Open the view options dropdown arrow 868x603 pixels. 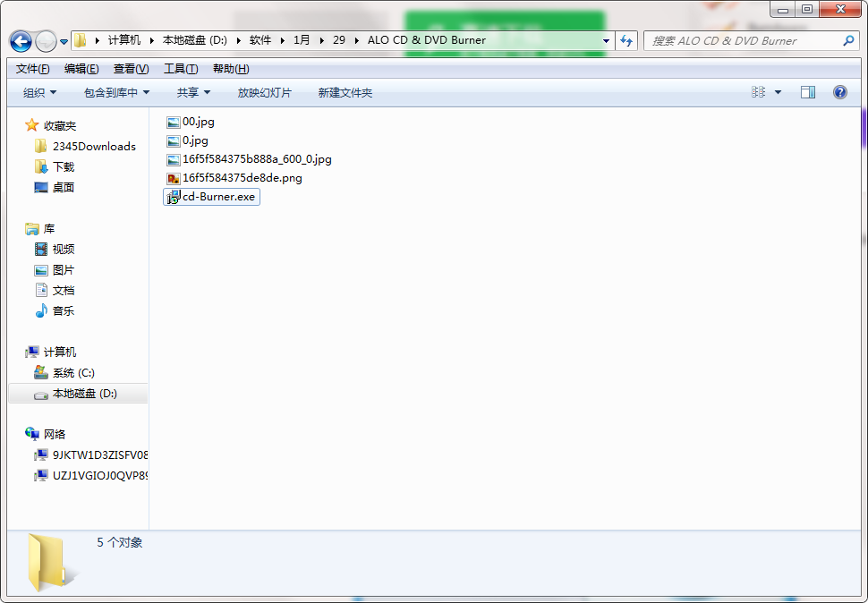click(778, 92)
